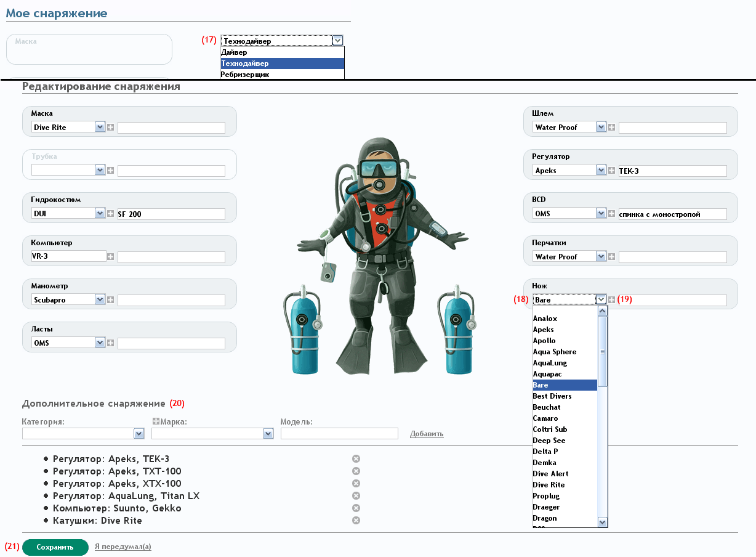
Task: Click the plus icon in the Шлем row
Action: pyautogui.click(x=612, y=128)
